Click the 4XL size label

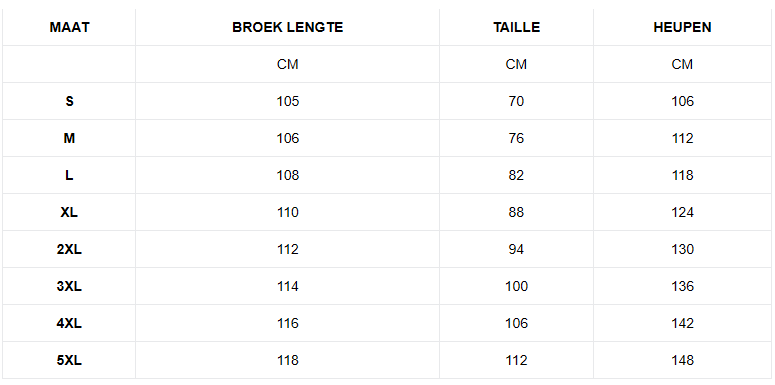click(x=69, y=324)
